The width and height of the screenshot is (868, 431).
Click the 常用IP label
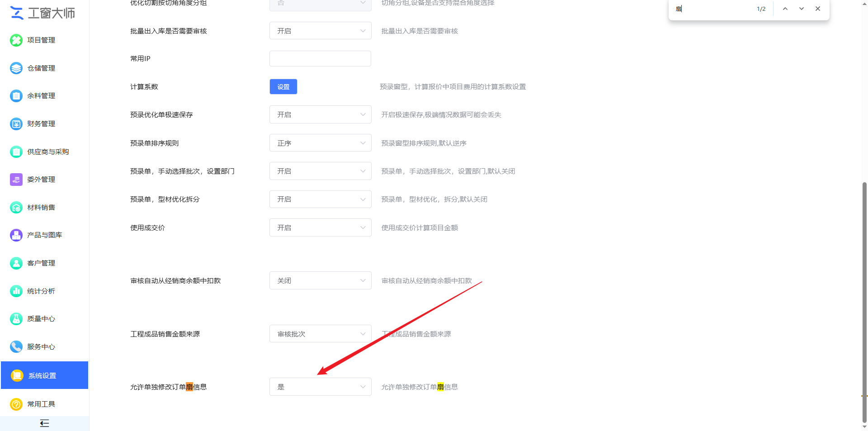[x=140, y=58]
